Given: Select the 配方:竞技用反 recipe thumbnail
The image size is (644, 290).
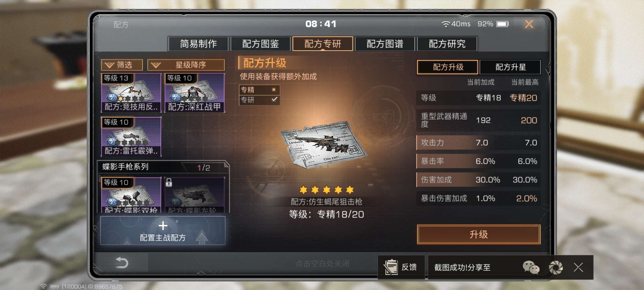Looking at the screenshot, I should [x=131, y=92].
